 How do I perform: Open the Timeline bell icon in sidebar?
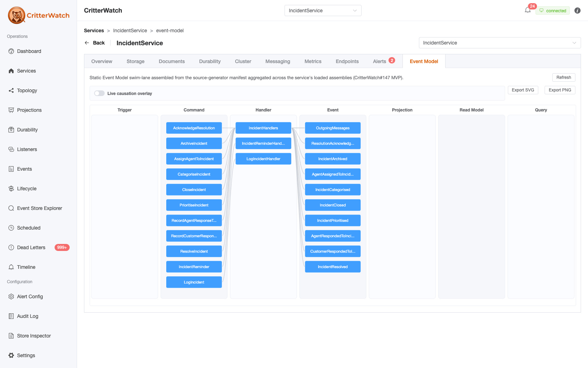[11, 267]
